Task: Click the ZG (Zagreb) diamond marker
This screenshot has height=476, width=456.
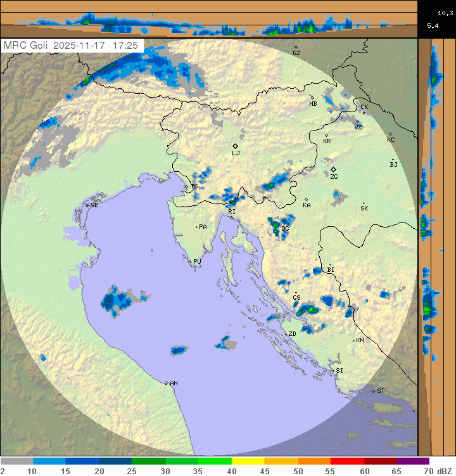Action: pyautogui.click(x=334, y=170)
